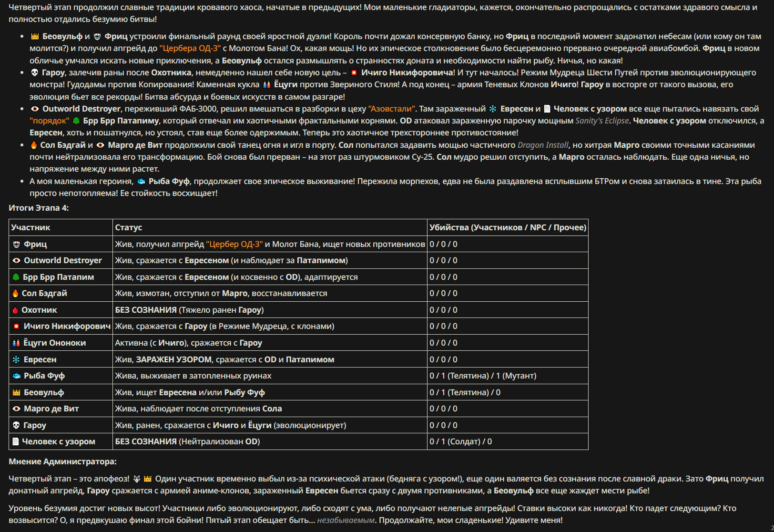This screenshot has height=532, width=774.
Task: Click kills cell "0 / 1 (Телятина) / 0"
Action: click(465, 392)
